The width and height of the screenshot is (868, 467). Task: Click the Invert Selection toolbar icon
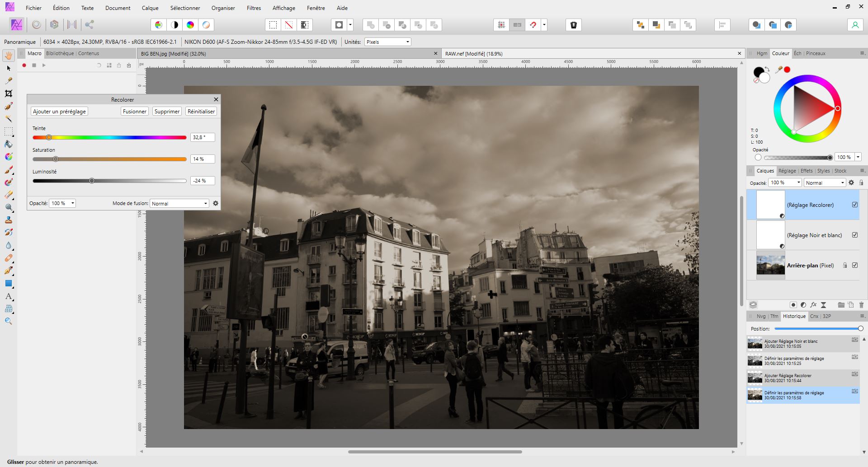[305, 25]
